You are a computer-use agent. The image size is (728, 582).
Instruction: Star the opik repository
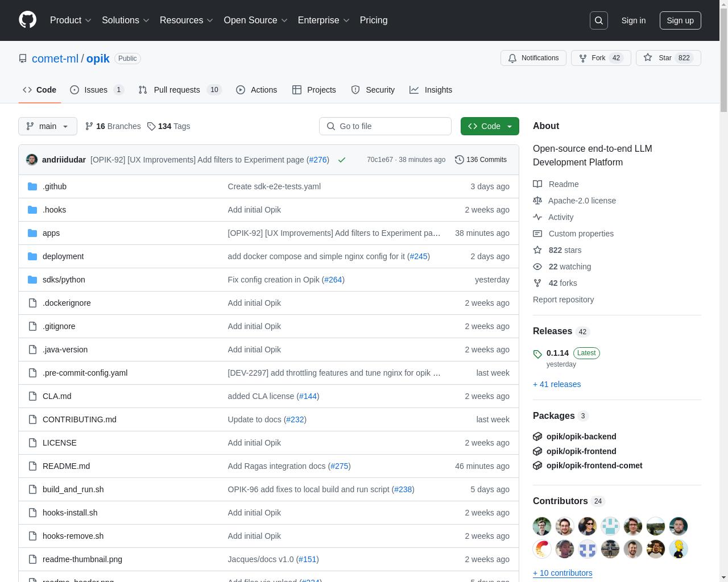coord(668,58)
